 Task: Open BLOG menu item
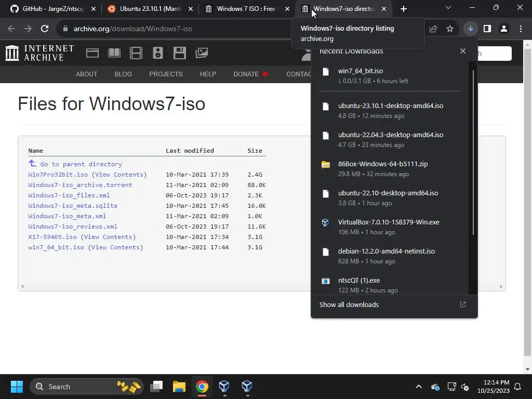[x=123, y=74]
